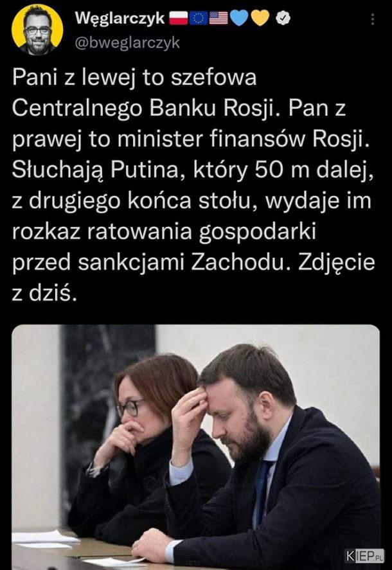Open the Węglarczyk profile avatar
Image resolution: width=392 pixels, height=570 pixels.
point(37,30)
